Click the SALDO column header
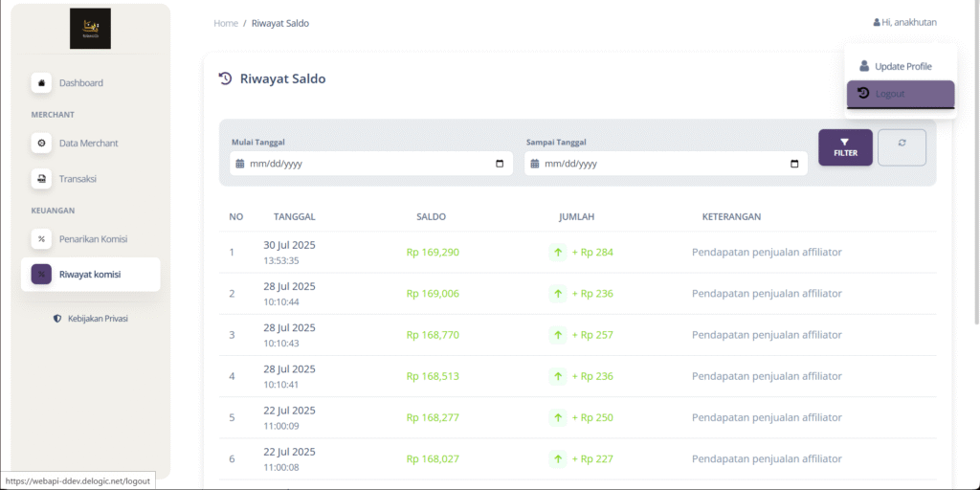 pos(432,217)
